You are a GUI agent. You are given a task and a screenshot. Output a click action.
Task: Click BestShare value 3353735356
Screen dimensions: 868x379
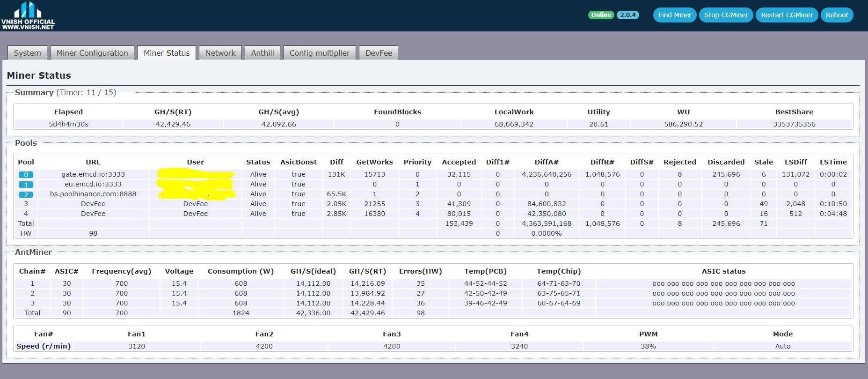point(794,124)
